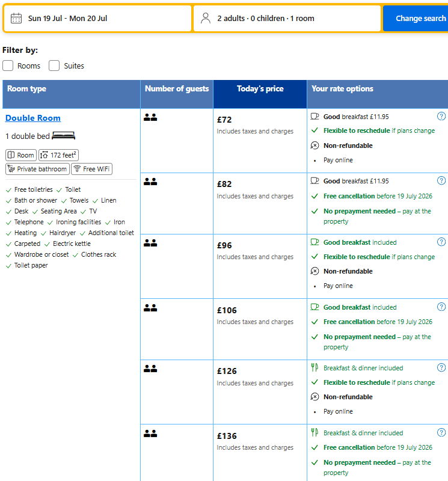The height and width of the screenshot is (481, 448).
Task: Click the Electric kettle amenity
Action: coord(72,244)
